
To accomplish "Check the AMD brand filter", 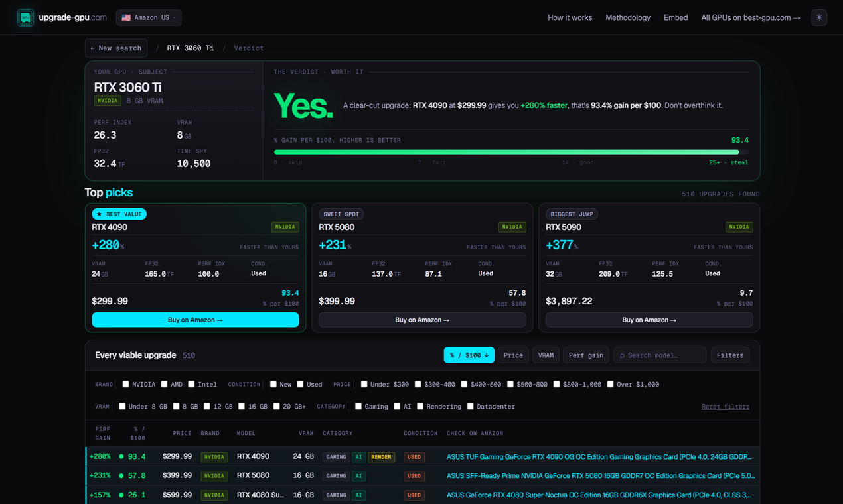I will [164, 384].
